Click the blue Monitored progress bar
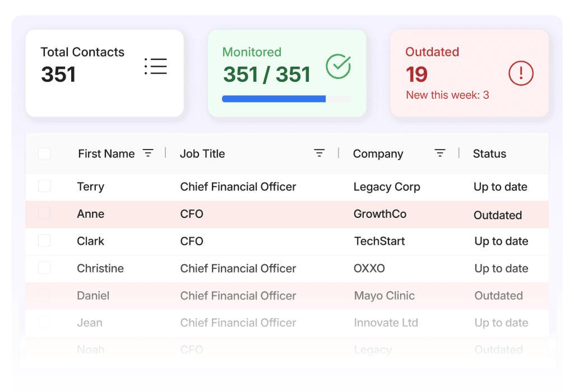This screenshot has height=392, width=574. click(274, 99)
